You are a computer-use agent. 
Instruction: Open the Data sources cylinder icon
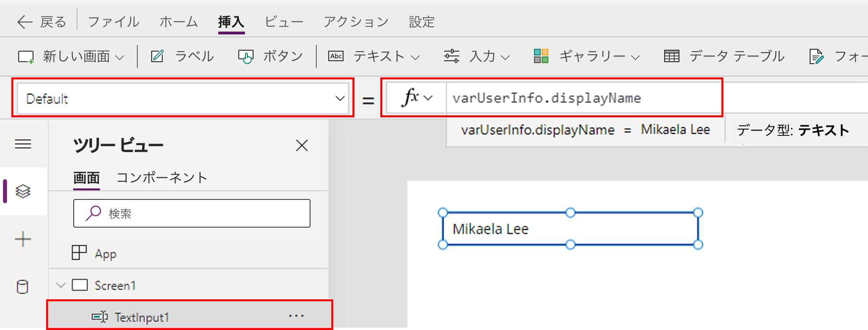pyautogui.click(x=22, y=287)
